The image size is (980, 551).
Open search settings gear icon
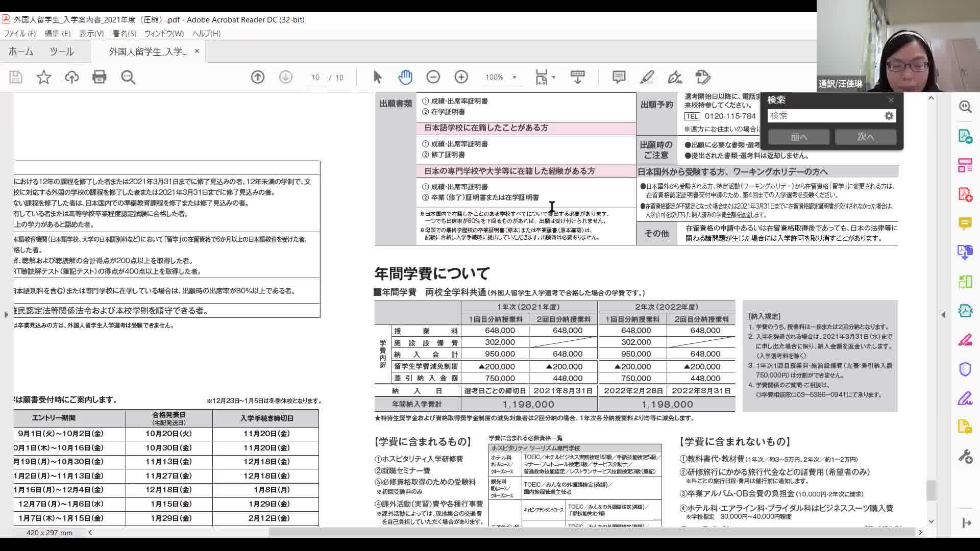pyautogui.click(x=889, y=116)
